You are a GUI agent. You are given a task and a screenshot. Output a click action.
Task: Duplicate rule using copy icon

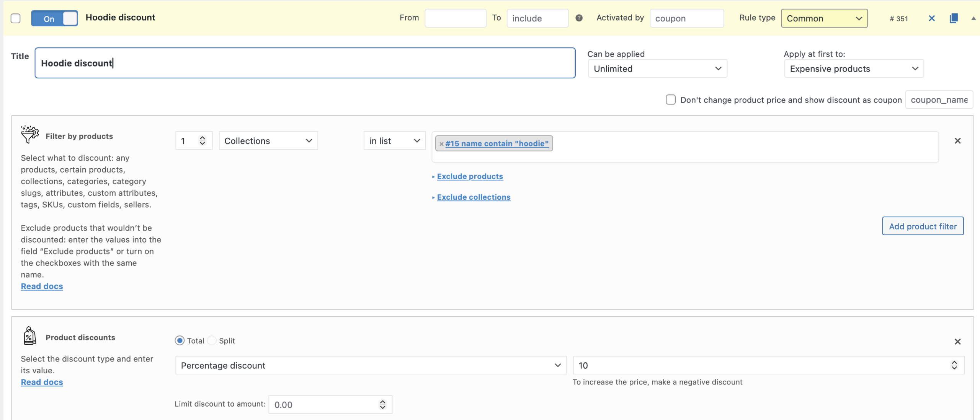tap(954, 18)
